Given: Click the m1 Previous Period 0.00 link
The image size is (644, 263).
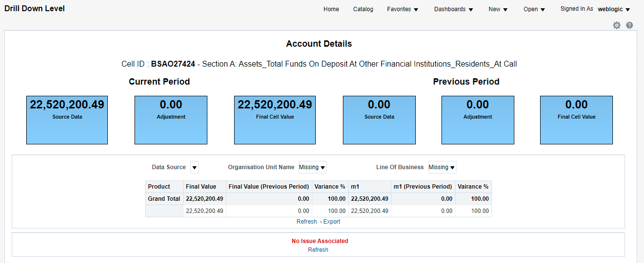Looking at the screenshot, I should (x=446, y=211).
